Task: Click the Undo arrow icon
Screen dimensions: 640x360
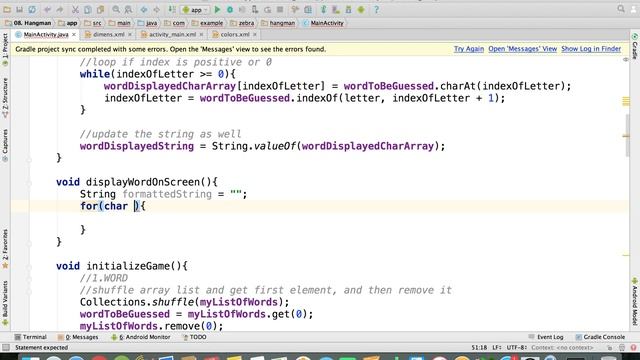Action: (47, 9)
